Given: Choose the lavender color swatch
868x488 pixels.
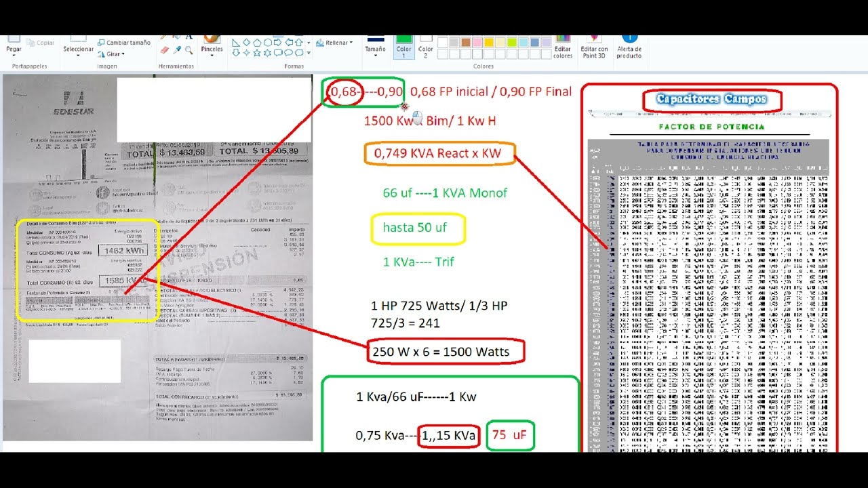Looking at the screenshot, I should [547, 43].
